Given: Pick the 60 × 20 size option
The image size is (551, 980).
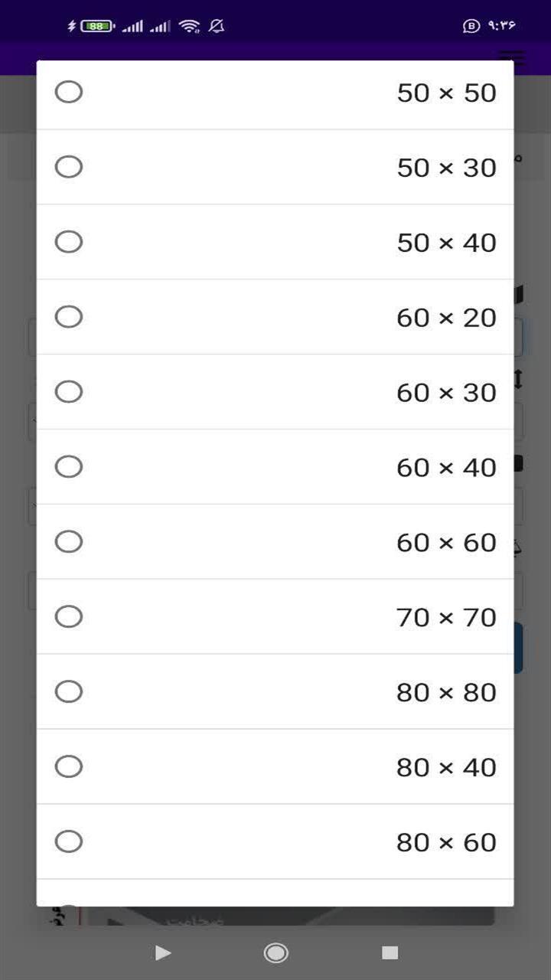Looking at the screenshot, I should (x=275, y=317).
